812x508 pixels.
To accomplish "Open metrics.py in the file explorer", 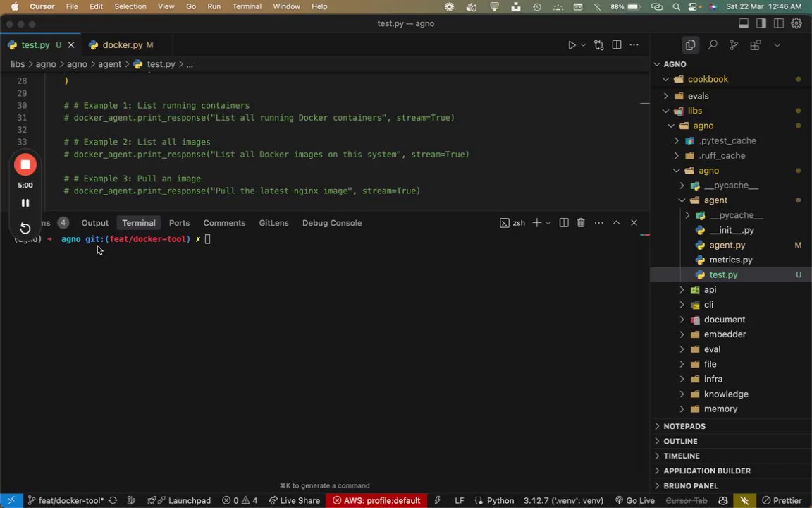I will pos(730,260).
